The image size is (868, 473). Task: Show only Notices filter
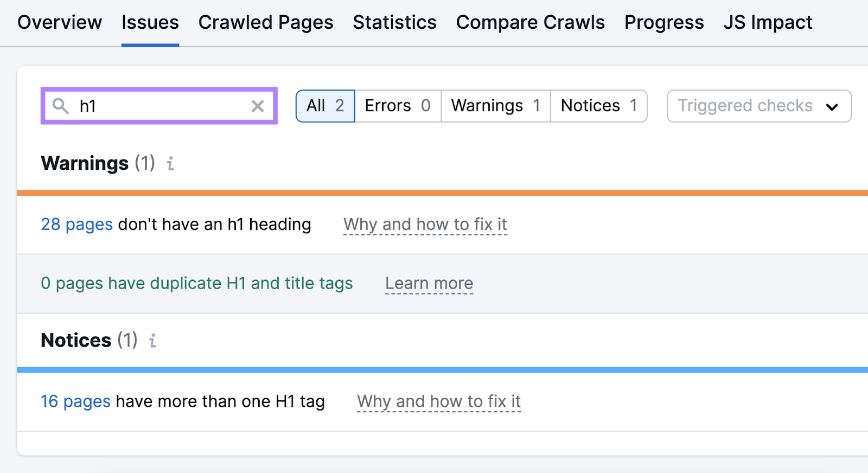(598, 106)
